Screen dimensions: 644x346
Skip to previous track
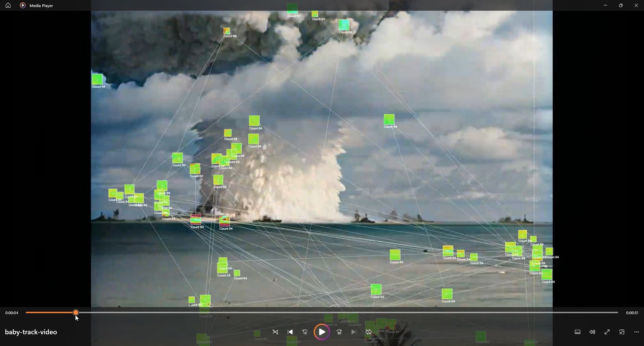(290, 332)
